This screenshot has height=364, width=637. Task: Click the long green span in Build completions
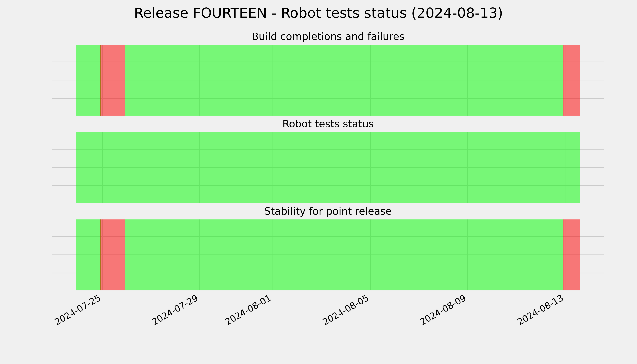pos(344,80)
